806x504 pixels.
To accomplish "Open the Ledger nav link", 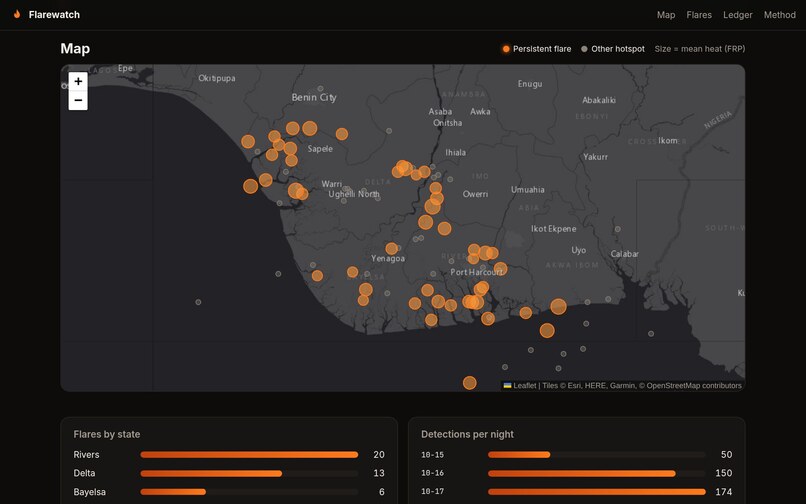I will 737,15.
